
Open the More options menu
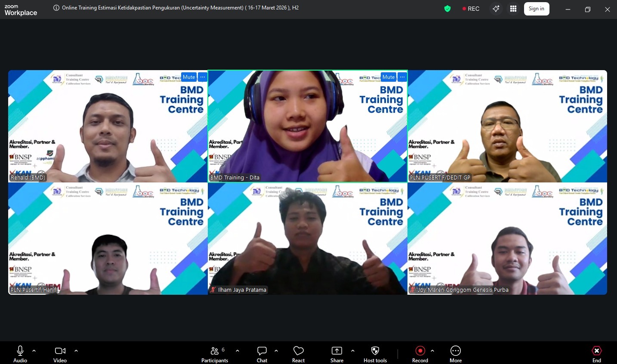pyautogui.click(x=456, y=351)
